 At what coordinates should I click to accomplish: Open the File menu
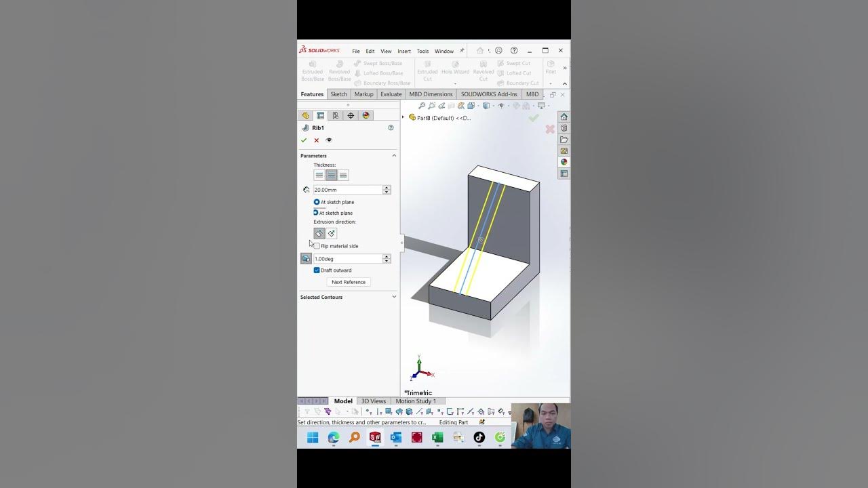coord(356,52)
